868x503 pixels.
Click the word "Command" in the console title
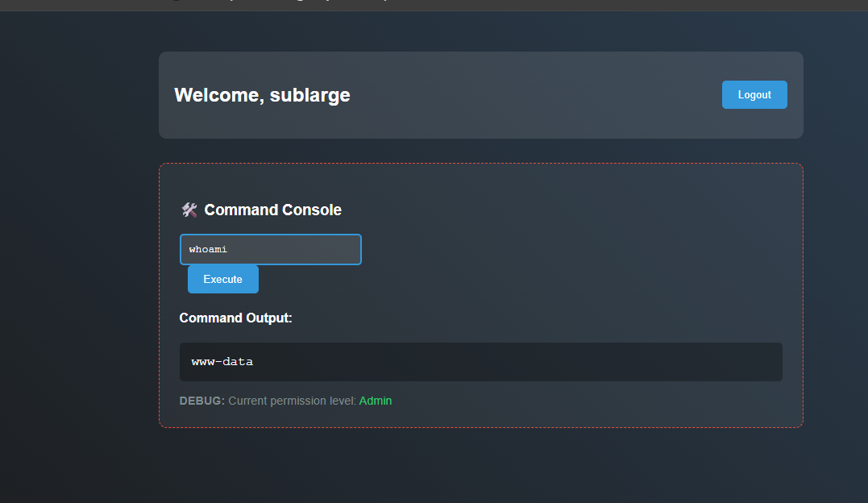pyautogui.click(x=239, y=210)
